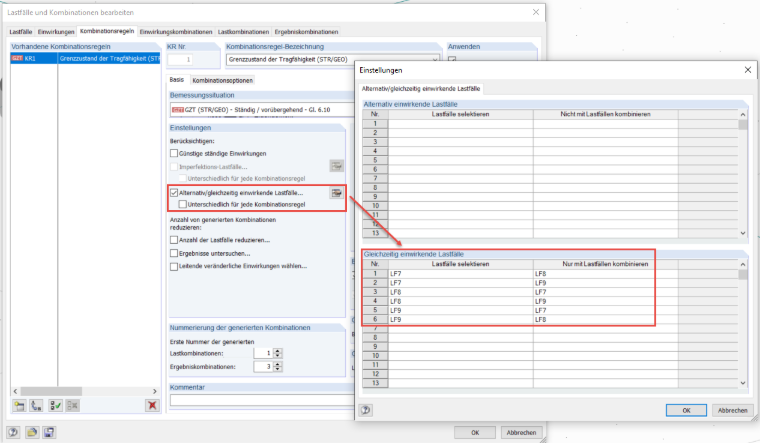The width and height of the screenshot is (760, 443).
Task: Toggle Imperfektions-Lastfälle checkbox
Action: [x=174, y=167]
